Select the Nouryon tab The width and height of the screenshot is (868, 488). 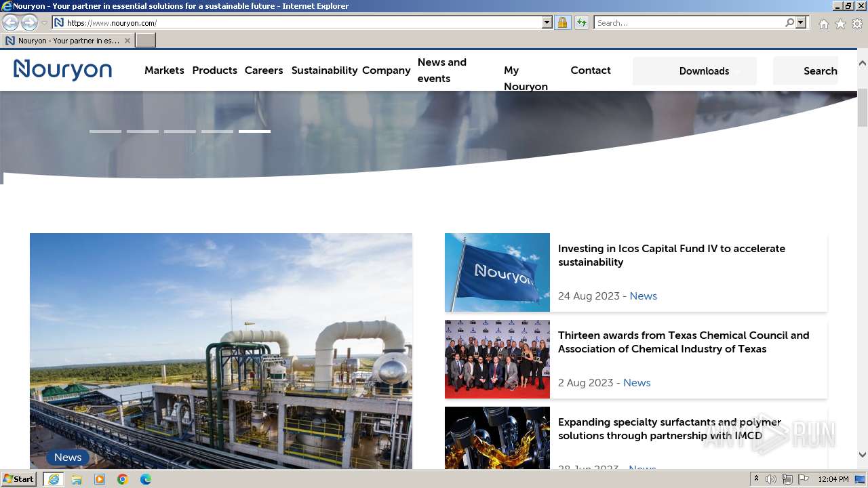point(68,41)
